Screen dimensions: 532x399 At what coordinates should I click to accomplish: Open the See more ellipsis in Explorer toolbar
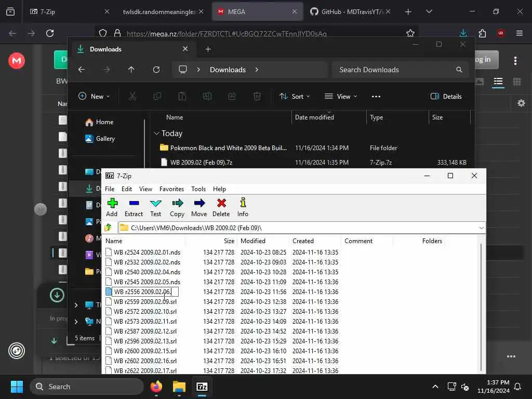click(x=376, y=96)
